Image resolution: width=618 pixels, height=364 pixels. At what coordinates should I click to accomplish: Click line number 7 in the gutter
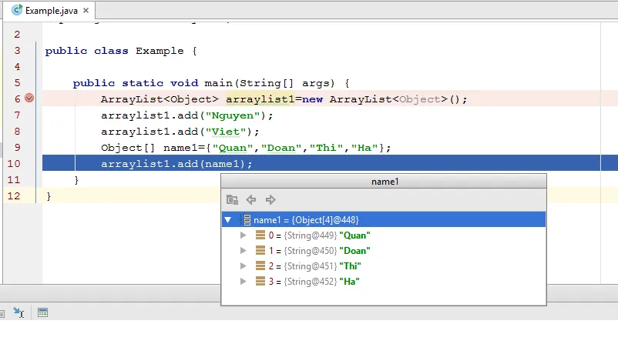(17, 115)
